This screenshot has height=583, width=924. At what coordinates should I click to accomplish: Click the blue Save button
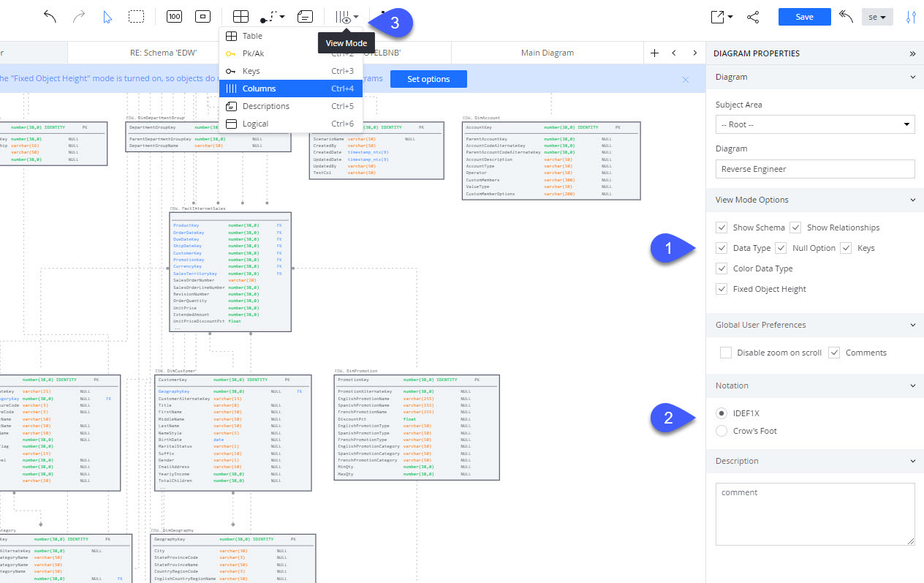point(804,17)
